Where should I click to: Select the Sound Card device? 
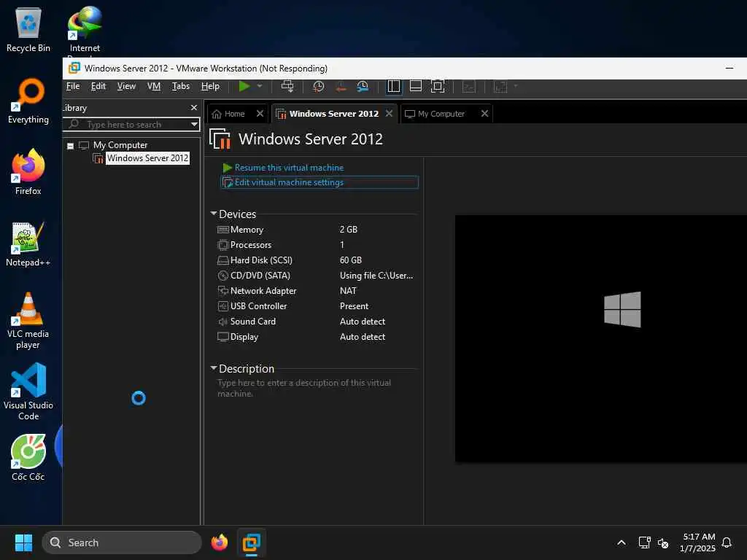point(315,322)
